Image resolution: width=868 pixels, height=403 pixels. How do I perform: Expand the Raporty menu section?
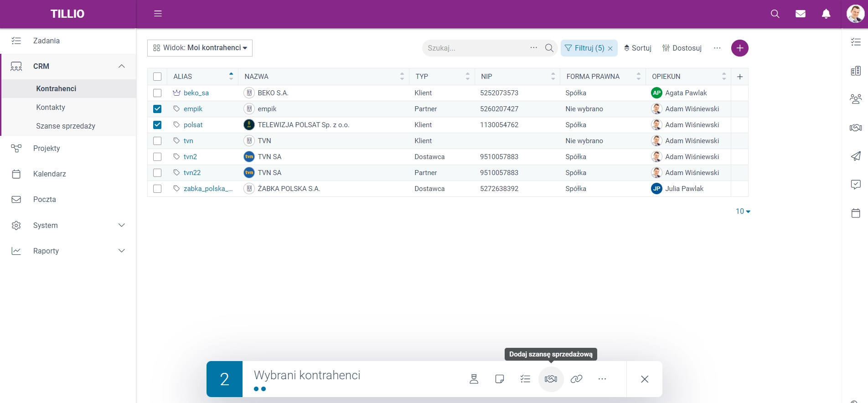(x=121, y=251)
